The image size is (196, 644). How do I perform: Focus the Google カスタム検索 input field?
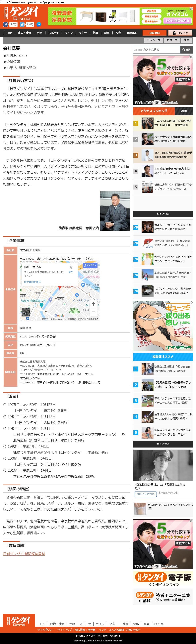157,50
